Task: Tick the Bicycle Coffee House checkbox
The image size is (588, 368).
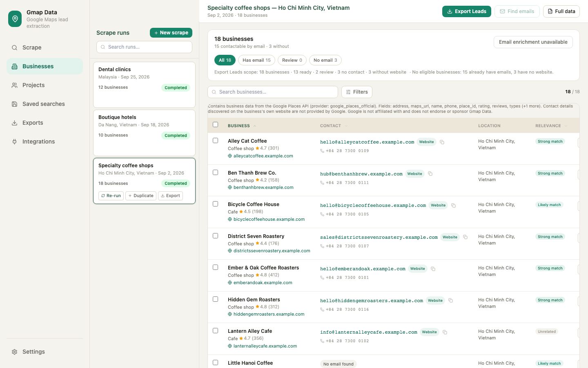Action: click(x=216, y=204)
